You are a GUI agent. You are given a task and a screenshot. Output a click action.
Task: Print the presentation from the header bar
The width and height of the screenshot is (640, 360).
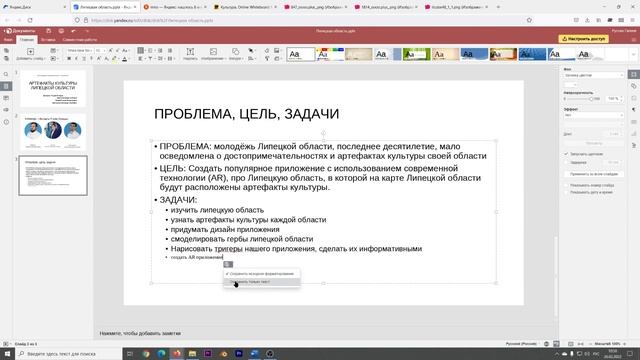pos(61,31)
